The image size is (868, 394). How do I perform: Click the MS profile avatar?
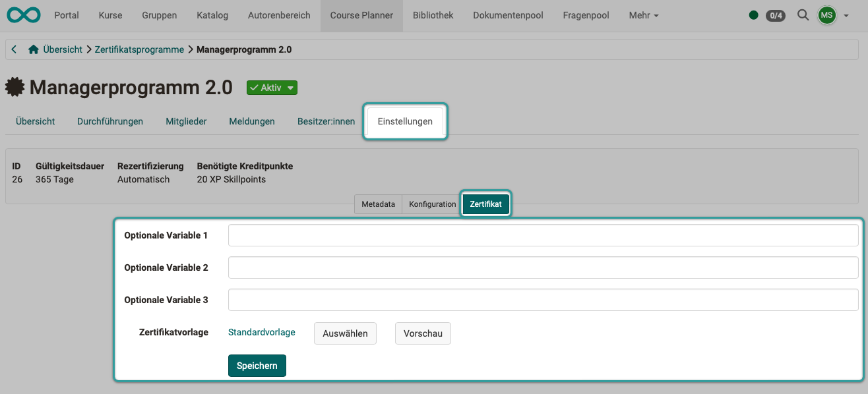point(826,14)
